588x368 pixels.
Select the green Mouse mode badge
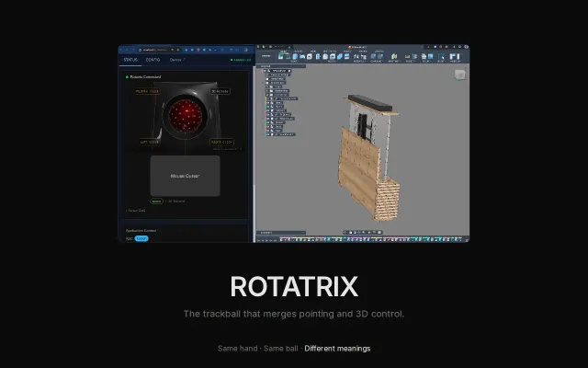pyautogui.click(x=156, y=201)
